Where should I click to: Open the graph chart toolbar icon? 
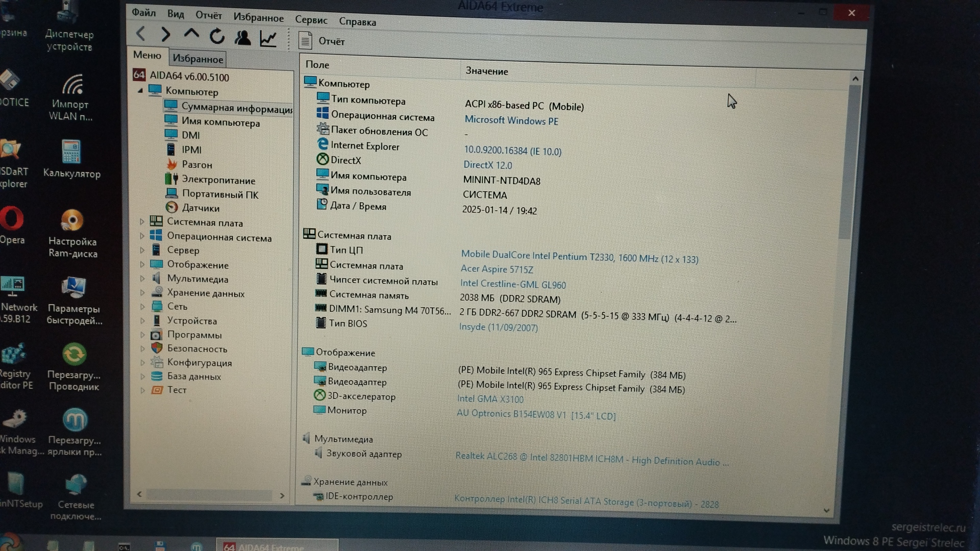[x=268, y=38]
